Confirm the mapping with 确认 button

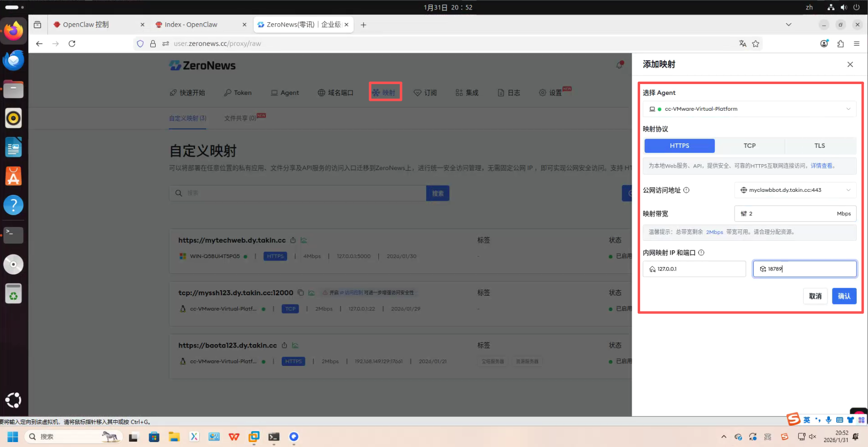click(844, 296)
